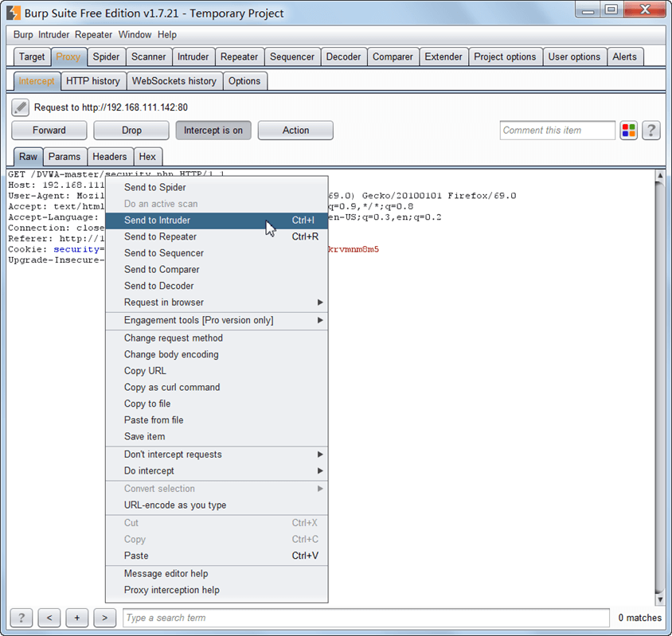Select 'Send to Repeater' menu entry
Image resolution: width=672 pixels, height=636 pixels.
(217, 236)
